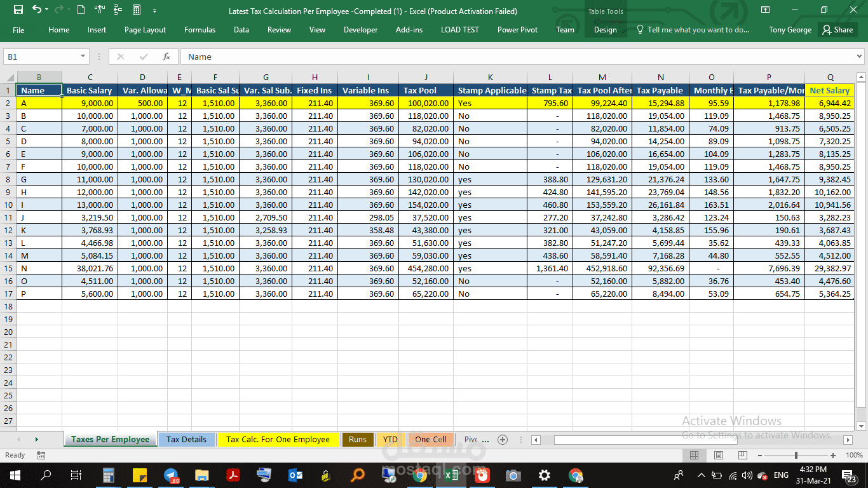Screen dimensions: 868x488
Task: Select the Tax Pool header cell
Action: click(426, 90)
